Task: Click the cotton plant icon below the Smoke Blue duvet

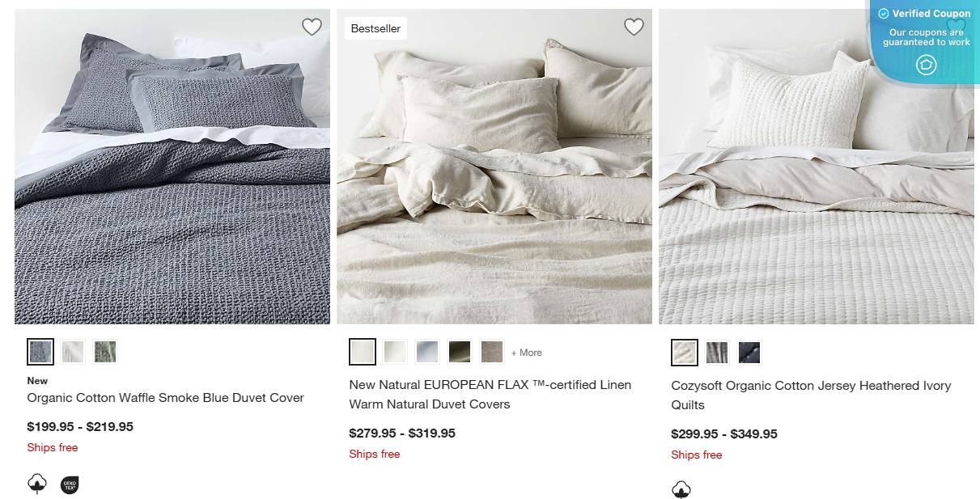Action: tap(36, 482)
